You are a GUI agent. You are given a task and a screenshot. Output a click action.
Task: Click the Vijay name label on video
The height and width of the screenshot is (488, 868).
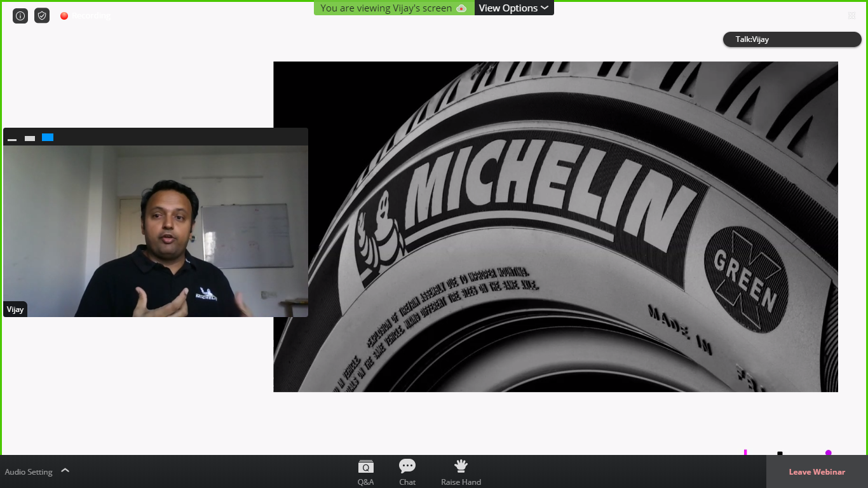15,309
